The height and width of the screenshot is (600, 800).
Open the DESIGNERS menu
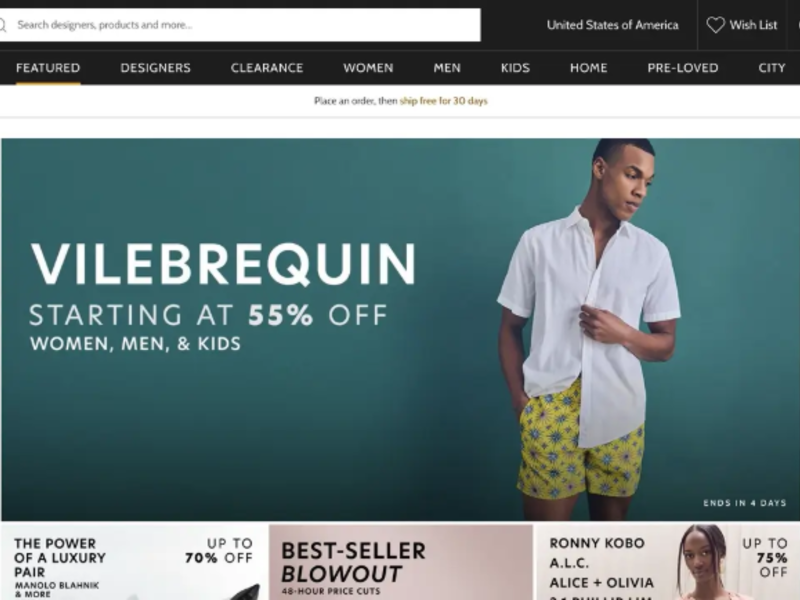pos(156,68)
